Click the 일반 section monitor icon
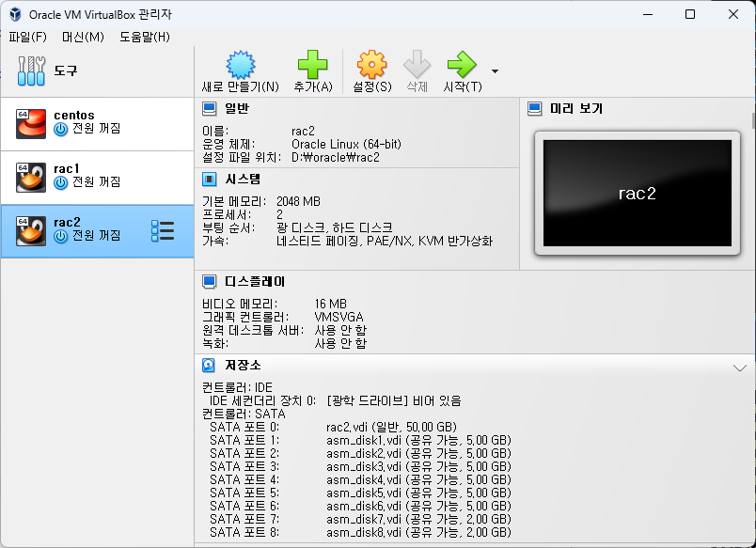This screenshot has height=548, width=756. 210,109
